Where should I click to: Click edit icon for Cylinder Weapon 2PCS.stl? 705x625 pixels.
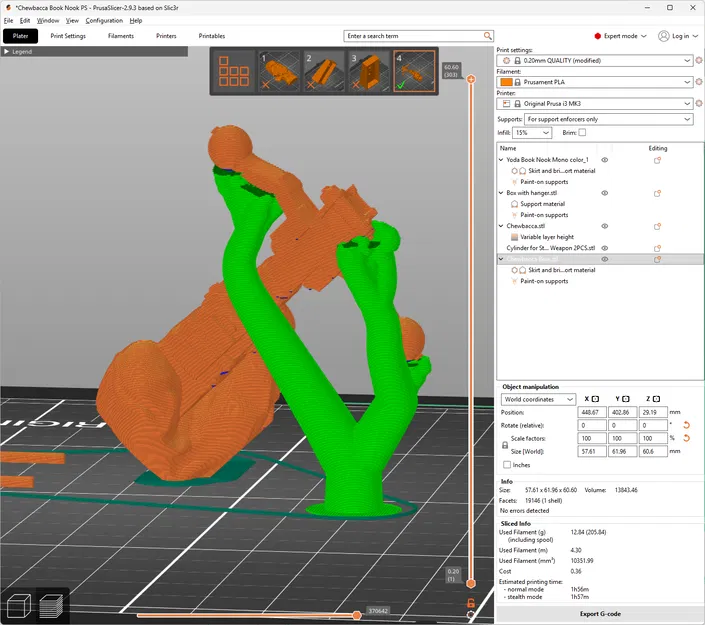pyautogui.click(x=657, y=248)
